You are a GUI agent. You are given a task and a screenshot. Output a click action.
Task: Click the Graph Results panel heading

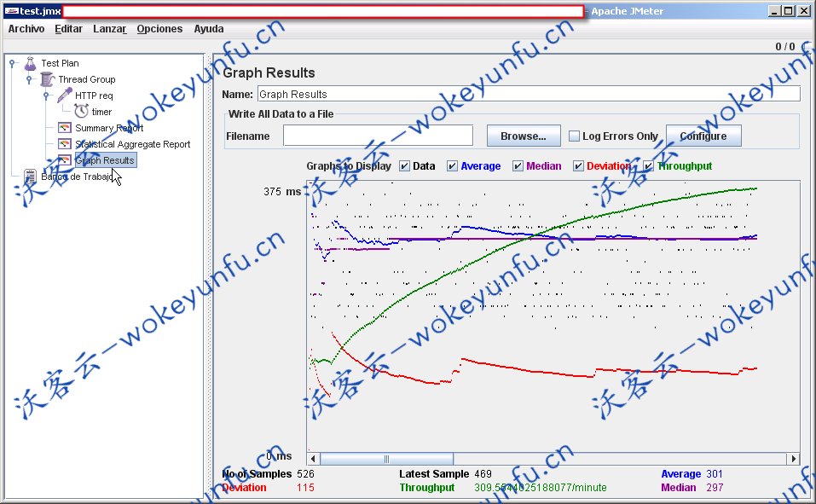tap(269, 72)
